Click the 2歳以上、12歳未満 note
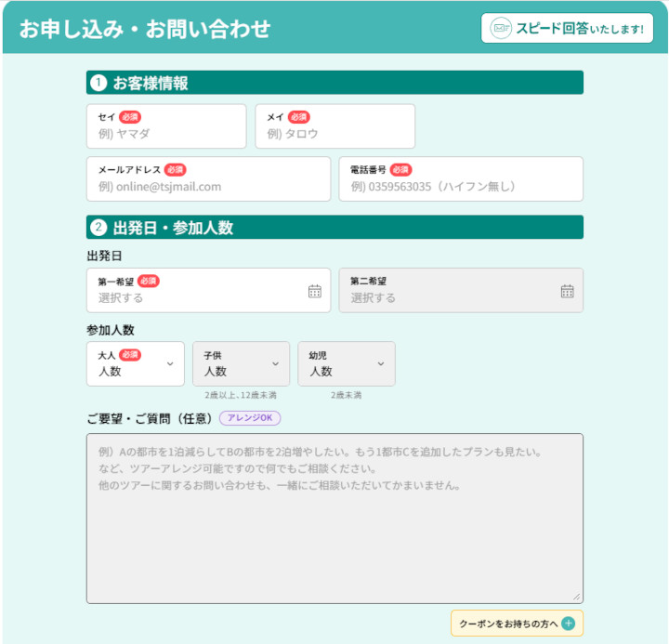This screenshot has width=669, height=644. (x=241, y=395)
